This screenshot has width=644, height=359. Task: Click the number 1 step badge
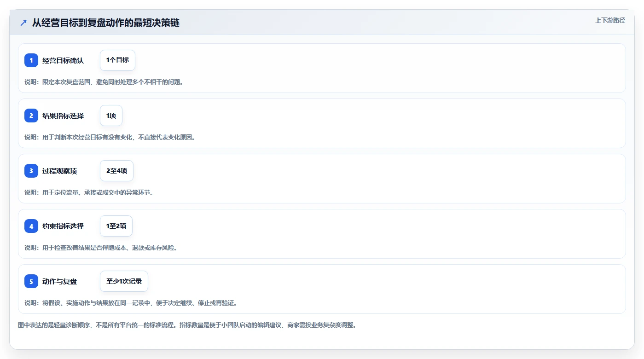31,60
